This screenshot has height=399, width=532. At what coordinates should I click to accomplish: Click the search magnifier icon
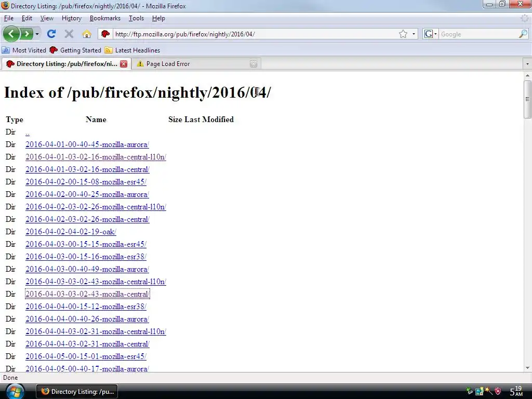(x=523, y=34)
